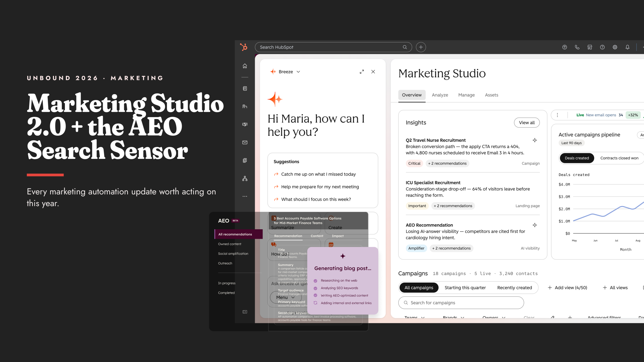The height and width of the screenshot is (362, 644).
Task: Select Outreach in AEO panel
Action: [x=225, y=263]
